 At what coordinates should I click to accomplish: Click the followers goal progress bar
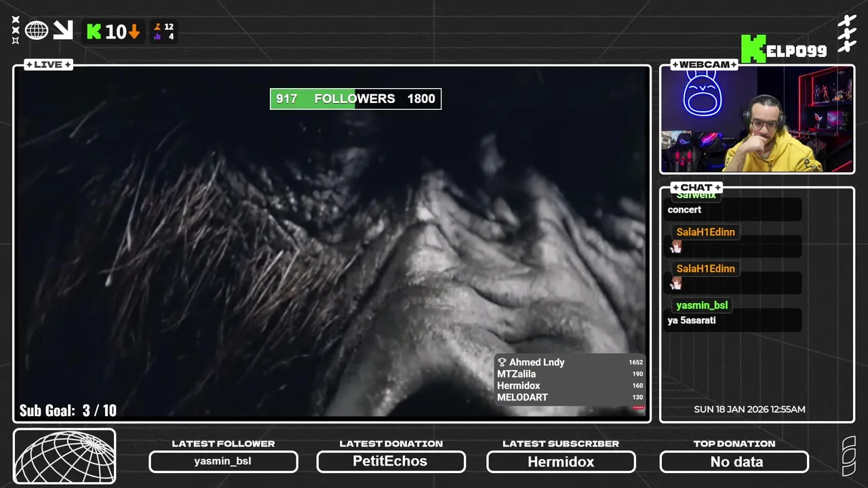(x=355, y=99)
